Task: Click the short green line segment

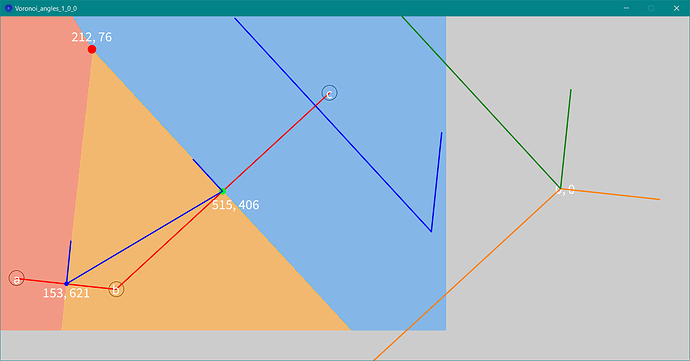Action: coord(565,139)
